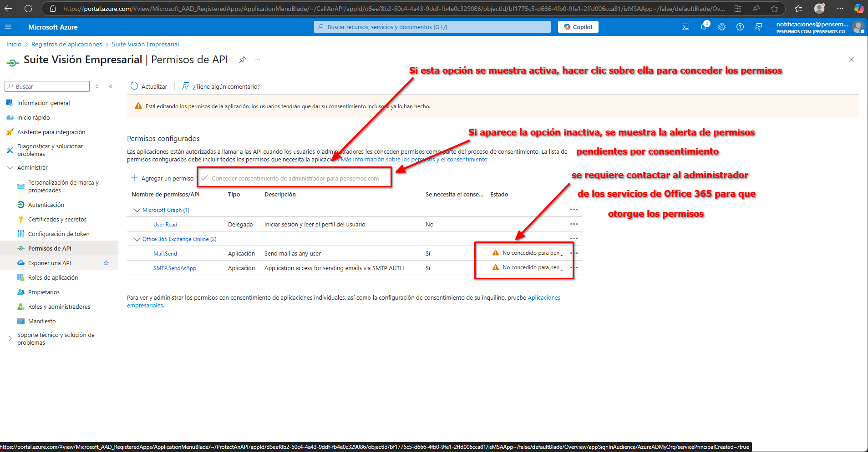Pin the API permissions blade

click(x=243, y=60)
